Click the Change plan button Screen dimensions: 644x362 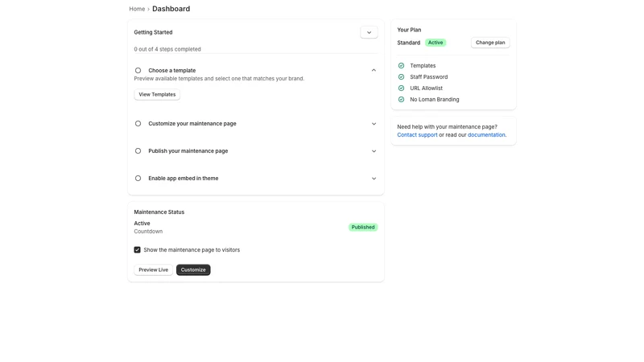tap(490, 43)
